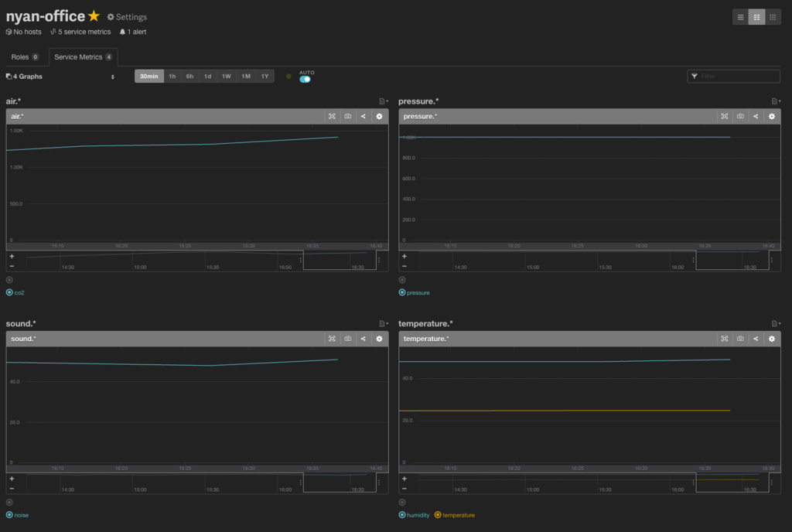Click the pressure.* timeline range selector window
This screenshot has height=532, width=792.
(732, 260)
